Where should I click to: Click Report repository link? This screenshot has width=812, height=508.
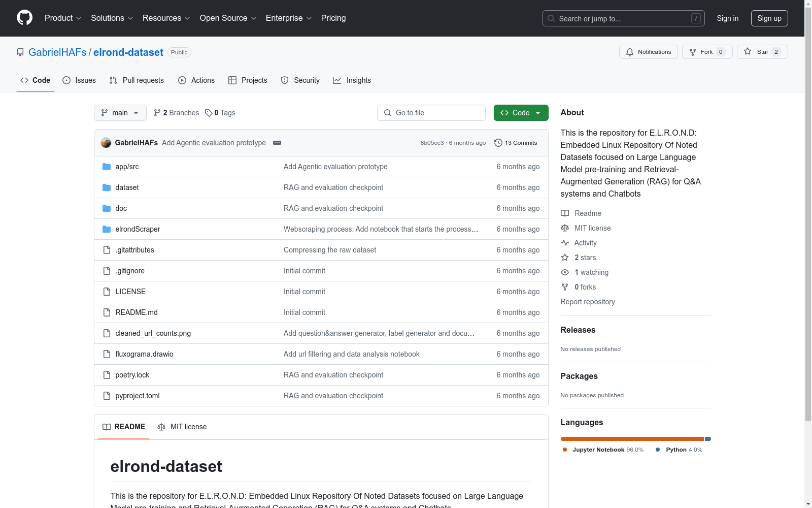tap(588, 302)
